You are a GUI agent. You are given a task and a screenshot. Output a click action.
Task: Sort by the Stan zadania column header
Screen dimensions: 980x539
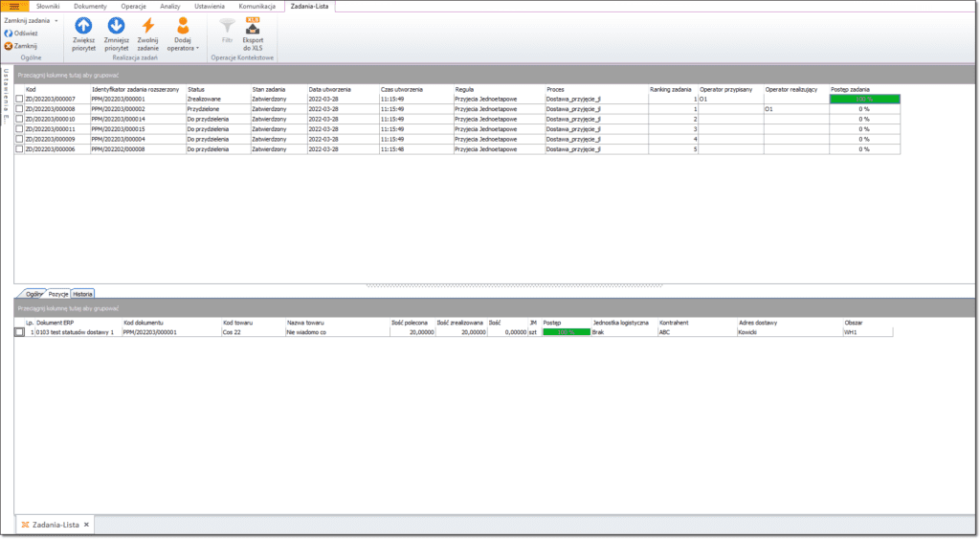click(x=278, y=89)
